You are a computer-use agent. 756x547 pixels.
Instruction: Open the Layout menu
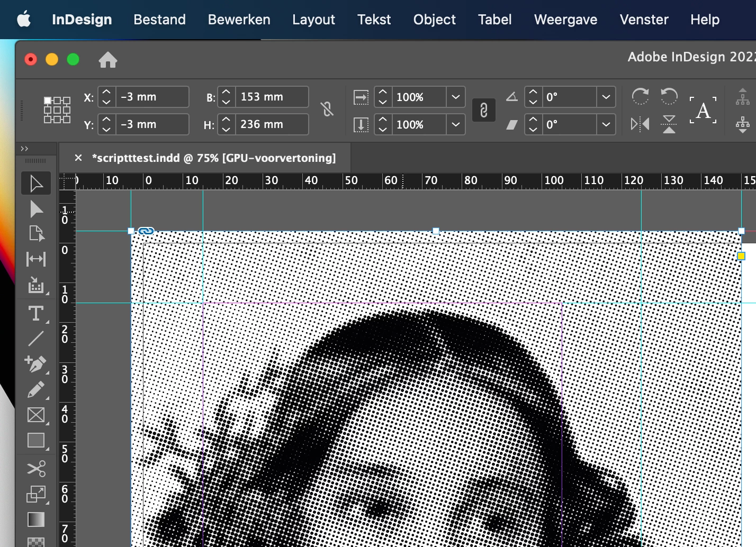click(x=313, y=20)
